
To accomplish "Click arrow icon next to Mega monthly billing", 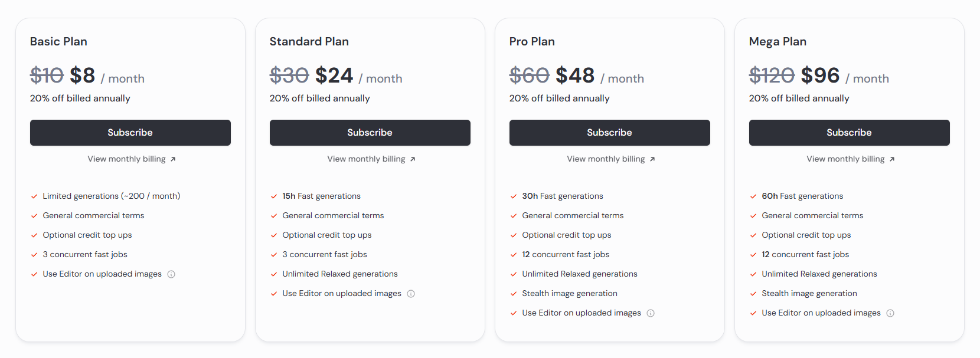I will click(892, 159).
